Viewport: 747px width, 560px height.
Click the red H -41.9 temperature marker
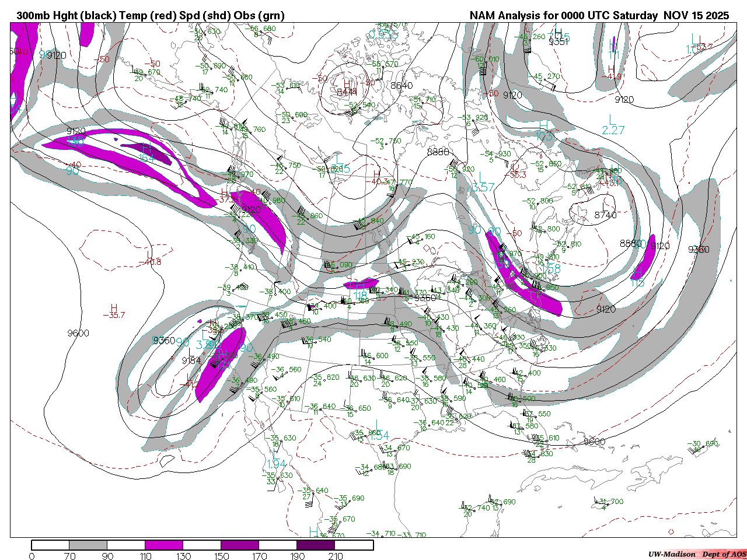click(613, 72)
